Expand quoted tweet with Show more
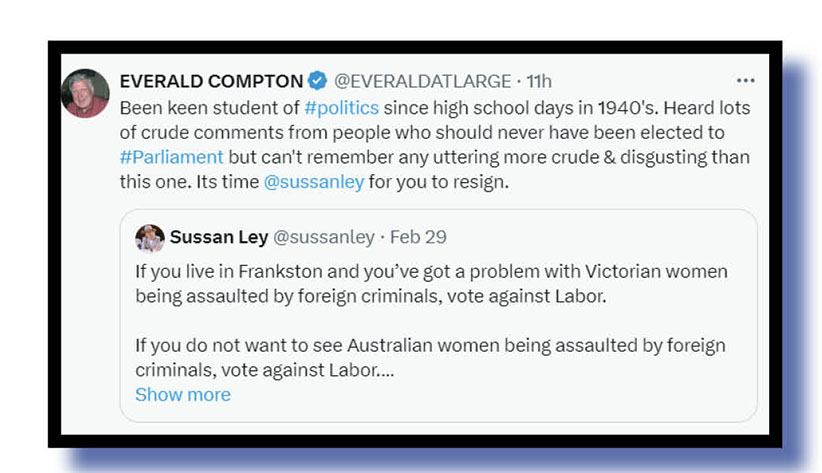The height and width of the screenshot is (473, 822). [x=183, y=394]
